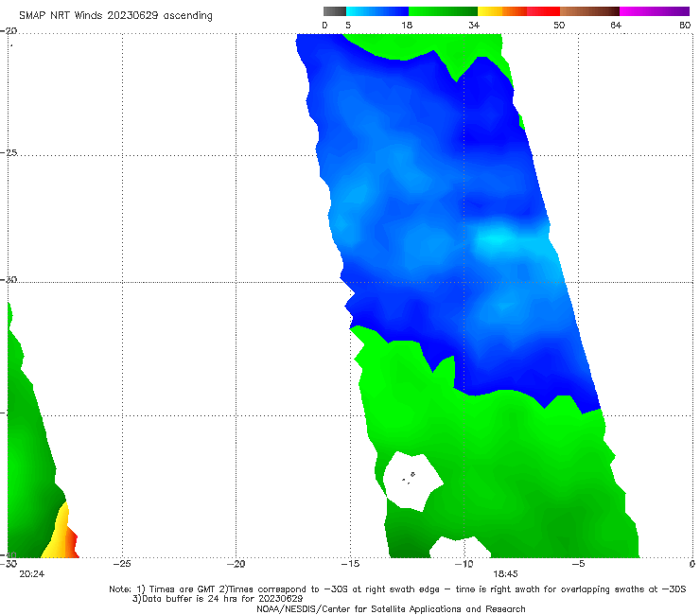Click the color bar label '18'

pos(407,25)
